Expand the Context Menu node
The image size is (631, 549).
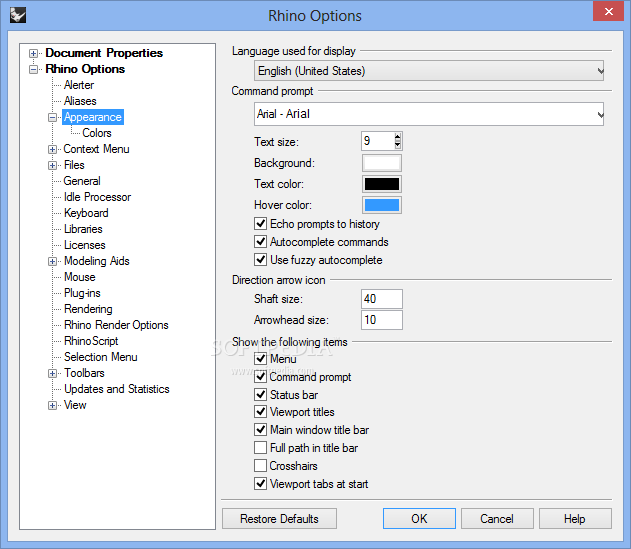[52, 149]
